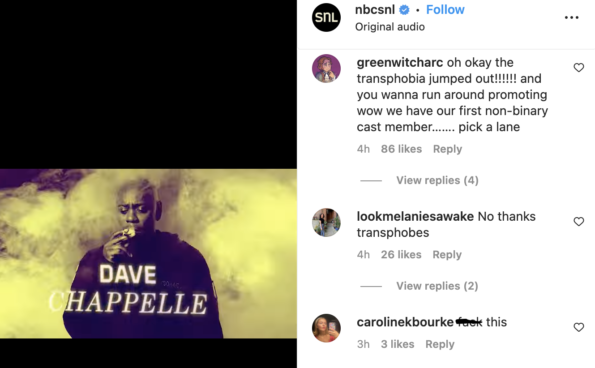This screenshot has width=595, height=368.
Task: Reply to lookmelaniesawake's comment
Action: point(447,254)
